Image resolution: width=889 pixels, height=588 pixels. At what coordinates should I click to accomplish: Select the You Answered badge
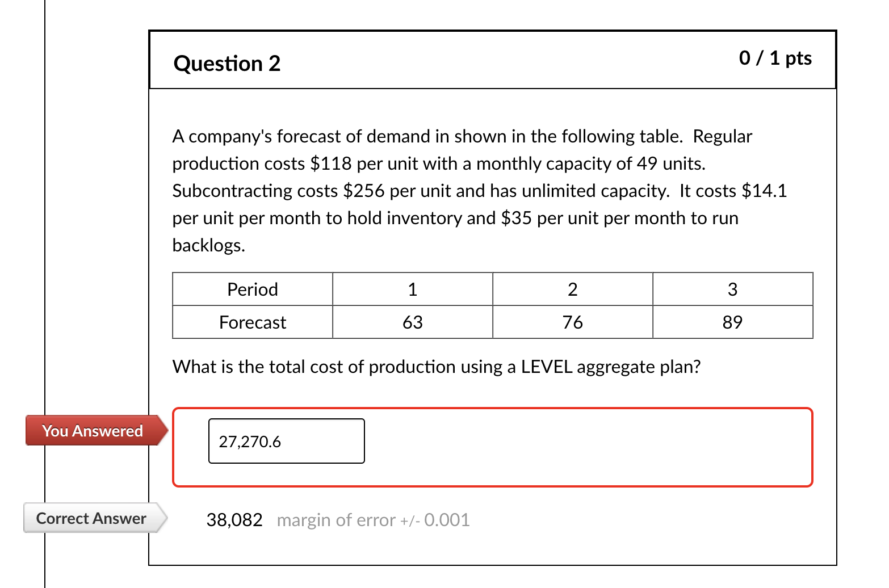[x=93, y=430]
